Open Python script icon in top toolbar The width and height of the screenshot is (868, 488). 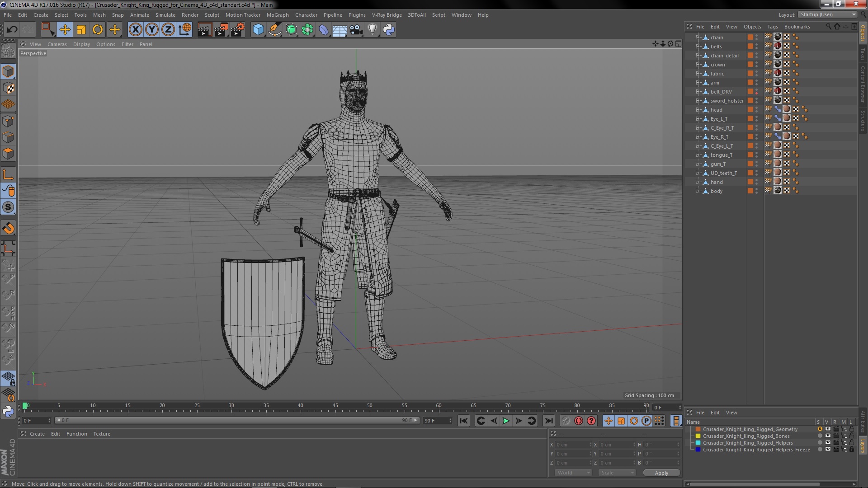389,30
